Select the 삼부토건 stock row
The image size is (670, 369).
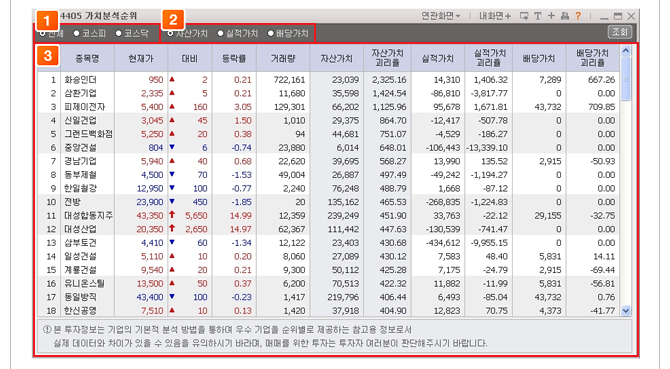point(328,243)
